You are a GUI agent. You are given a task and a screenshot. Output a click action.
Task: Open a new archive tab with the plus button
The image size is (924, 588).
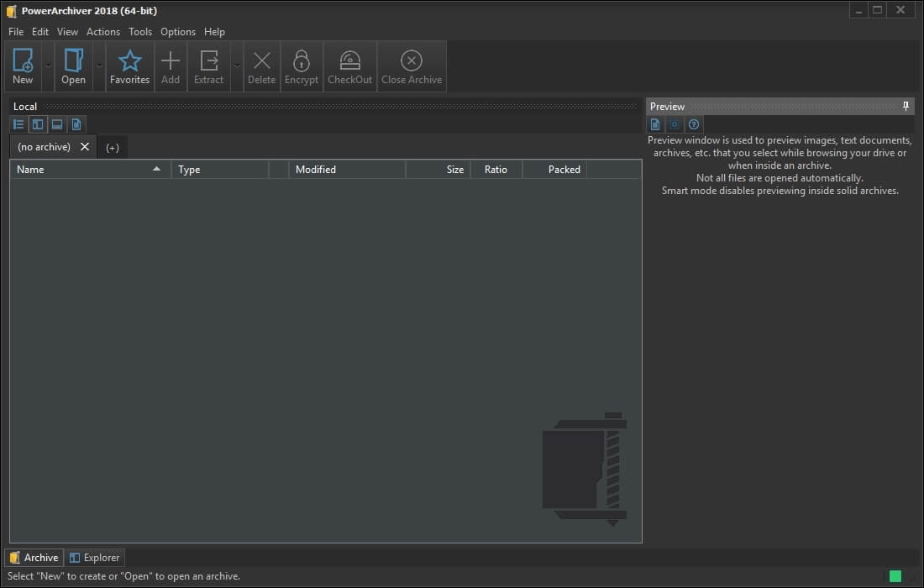point(113,146)
